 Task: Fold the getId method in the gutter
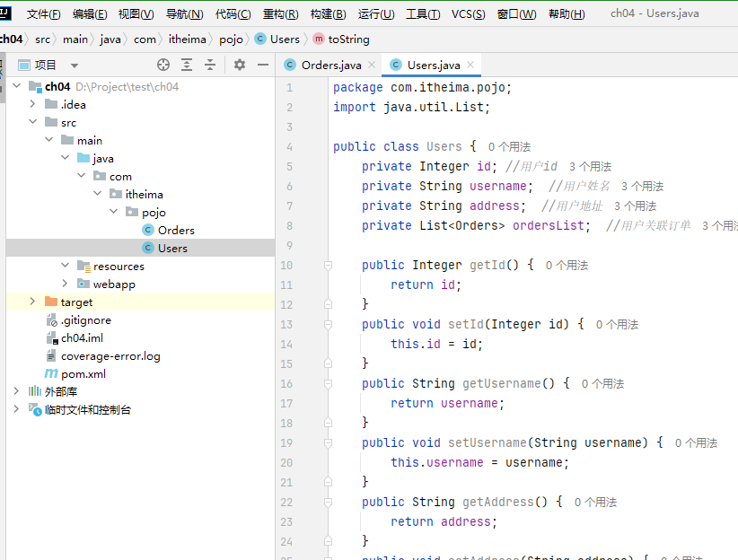click(328, 266)
